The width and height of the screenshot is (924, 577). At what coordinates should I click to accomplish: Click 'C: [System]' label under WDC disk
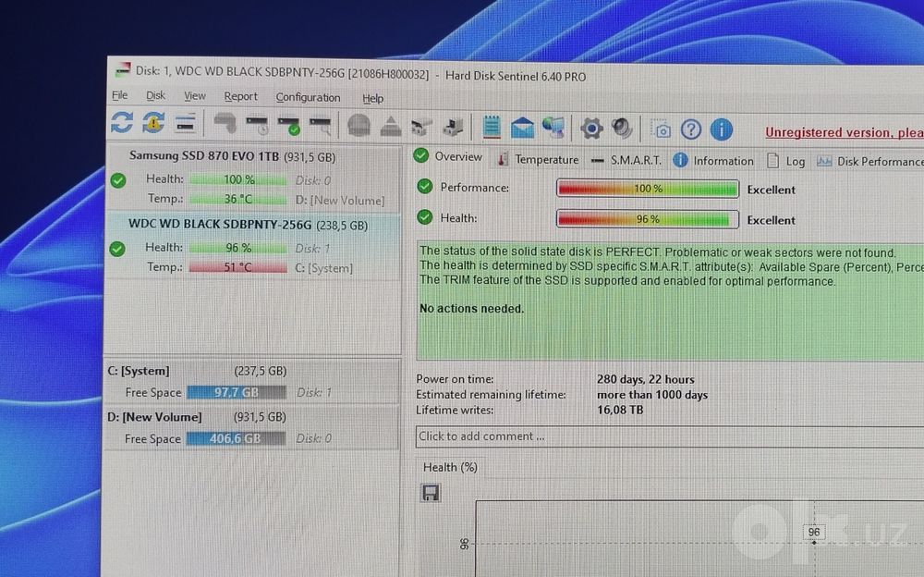323,268
